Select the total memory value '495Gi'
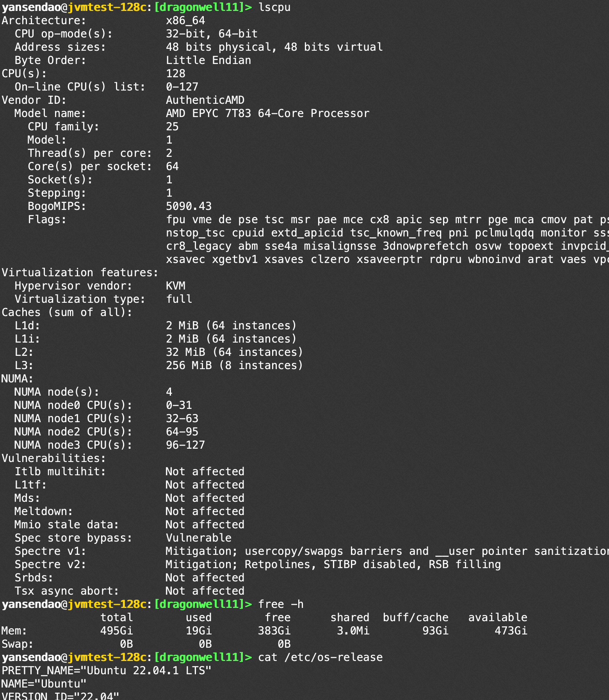The width and height of the screenshot is (609, 700). pyautogui.click(x=117, y=631)
